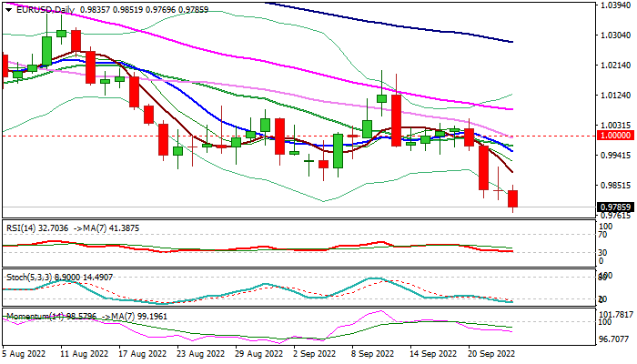This screenshot has height=364, width=637.
Task: Select the last red candle on the chart
Action: point(513,200)
